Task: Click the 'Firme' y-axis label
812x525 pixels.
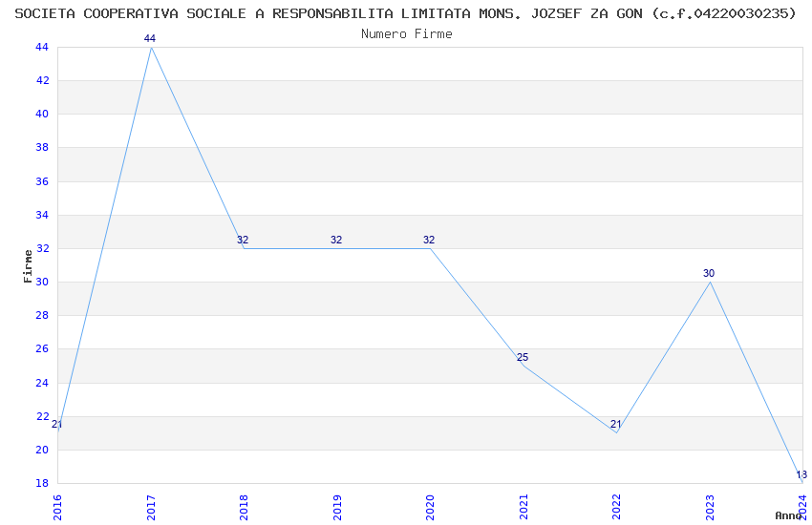Action: coord(28,266)
